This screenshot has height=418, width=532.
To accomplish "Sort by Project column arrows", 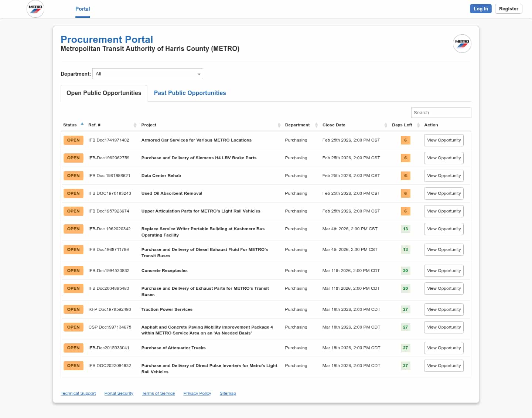I will tap(279, 125).
